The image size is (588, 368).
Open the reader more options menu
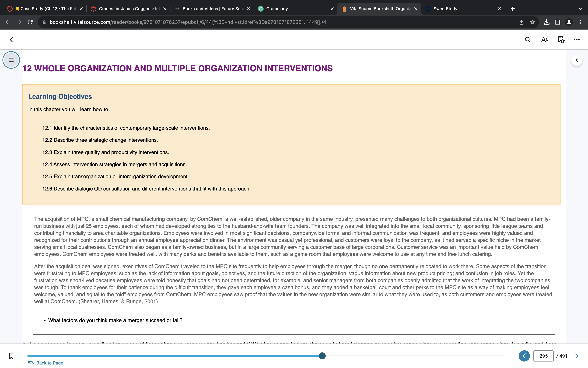click(577, 40)
